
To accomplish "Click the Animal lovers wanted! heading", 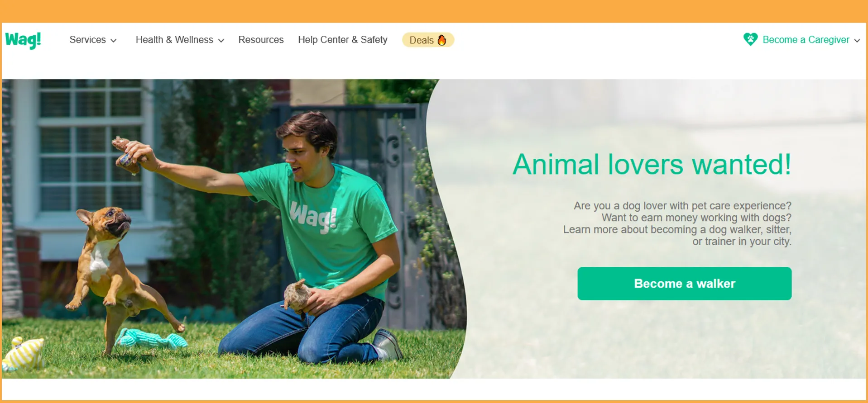I will click(x=652, y=164).
